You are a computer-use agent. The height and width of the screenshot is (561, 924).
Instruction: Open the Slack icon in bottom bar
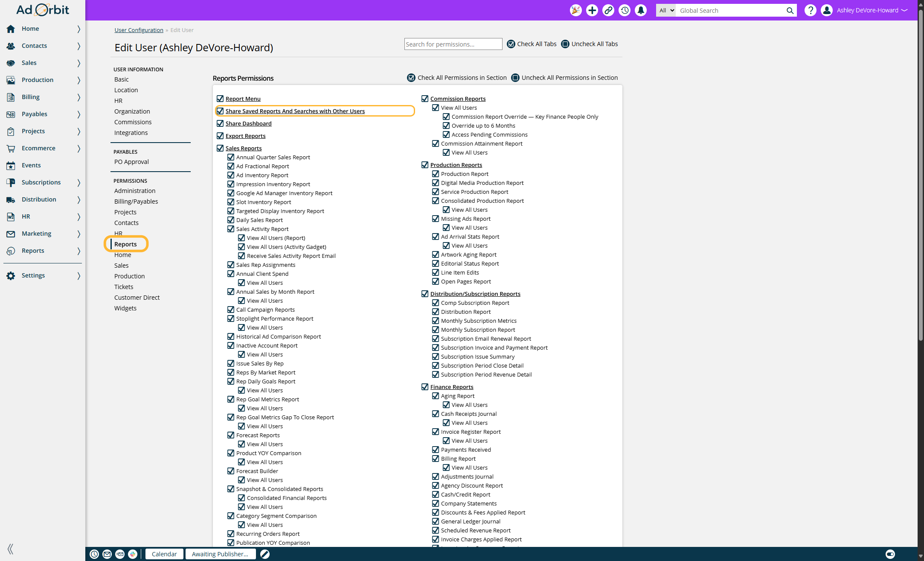[133, 554]
